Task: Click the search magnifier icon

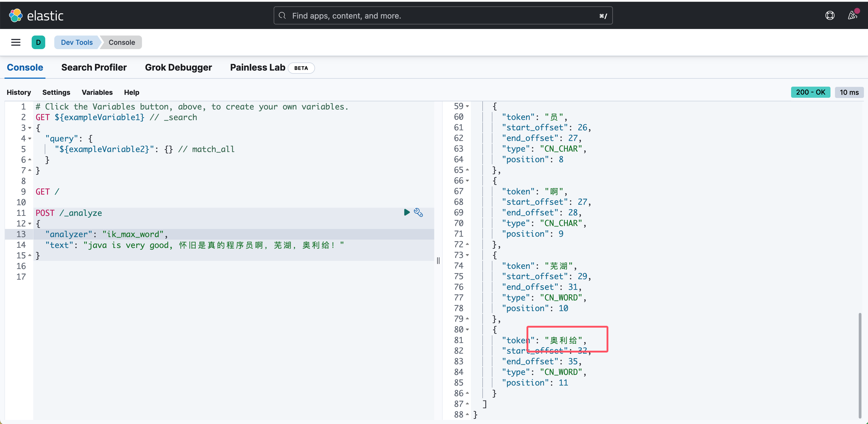Action: (282, 16)
